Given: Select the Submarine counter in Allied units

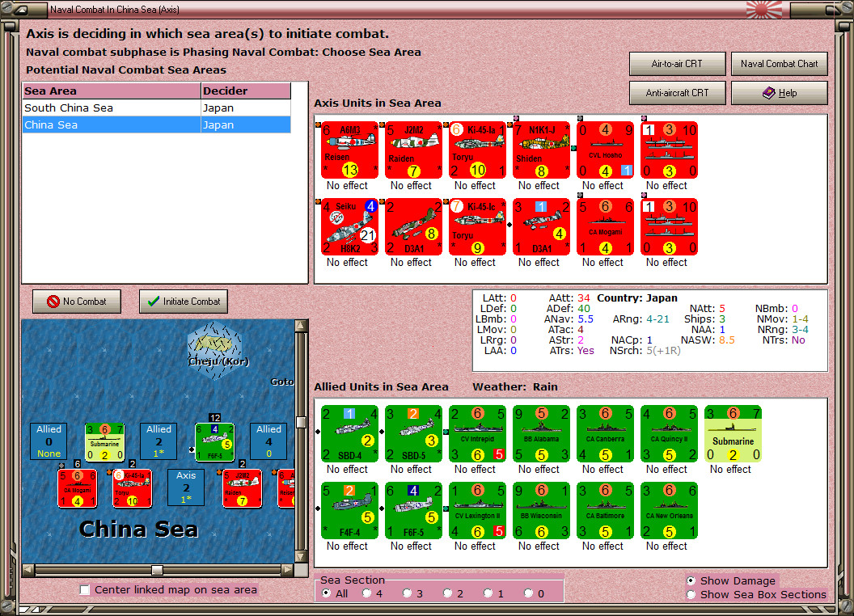Looking at the screenshot, I should click(x=733, y=434).
